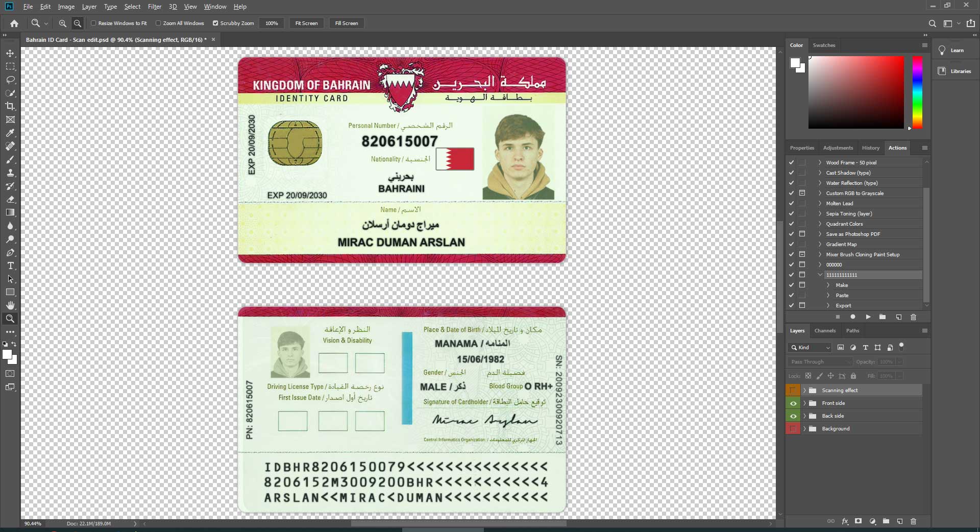Hide the Front side layer group

[x=793, y=403]
